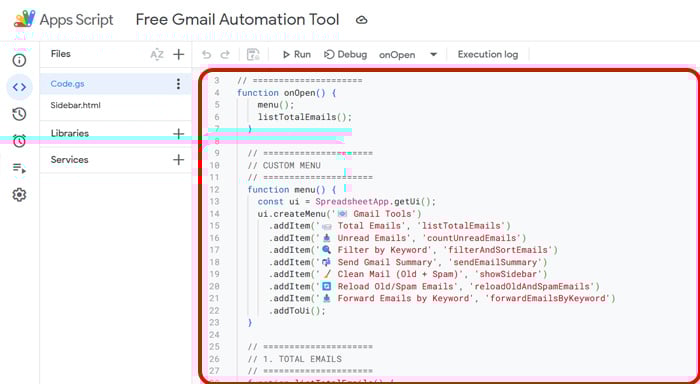Image resolution: width=700 pixels, height=384 pixels.
Task: Save project with the floppy icon
Action: [x=253, y=54]
